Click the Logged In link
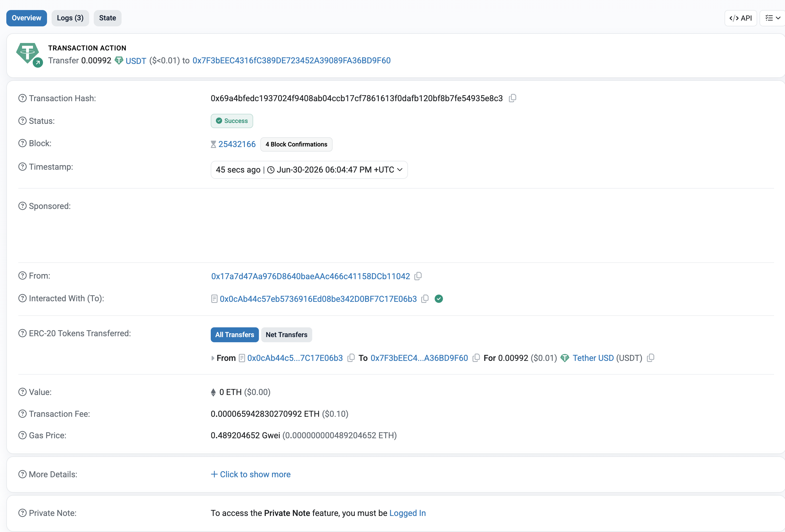This screenshot has width=785, height=532. (407, 513)
